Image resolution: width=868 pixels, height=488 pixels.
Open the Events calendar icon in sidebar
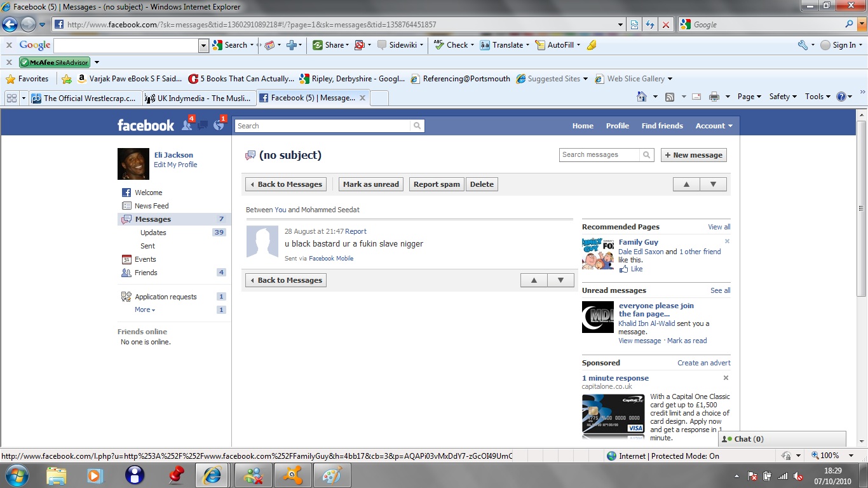point(126,259)
